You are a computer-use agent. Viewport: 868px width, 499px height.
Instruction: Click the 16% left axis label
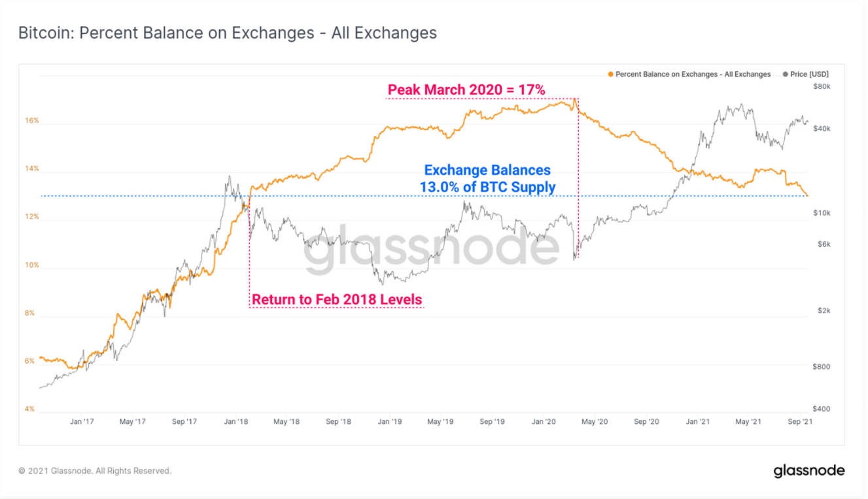(32, 121)
